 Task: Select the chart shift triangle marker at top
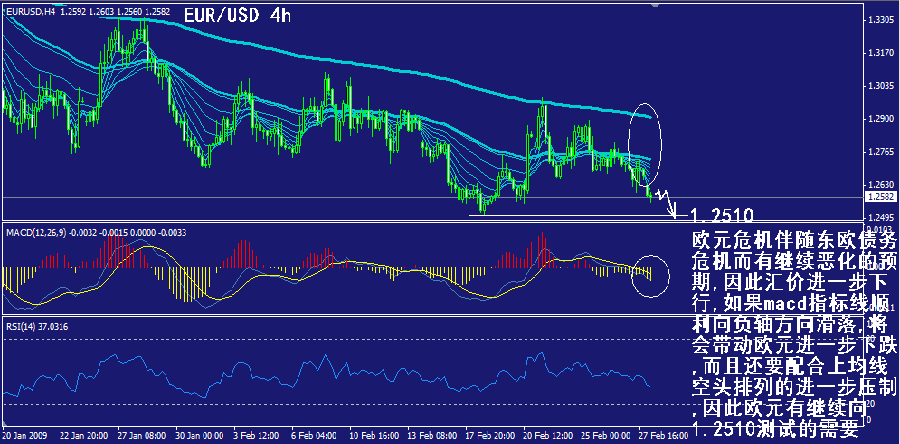pyautogui.click(x=655, y=5)
